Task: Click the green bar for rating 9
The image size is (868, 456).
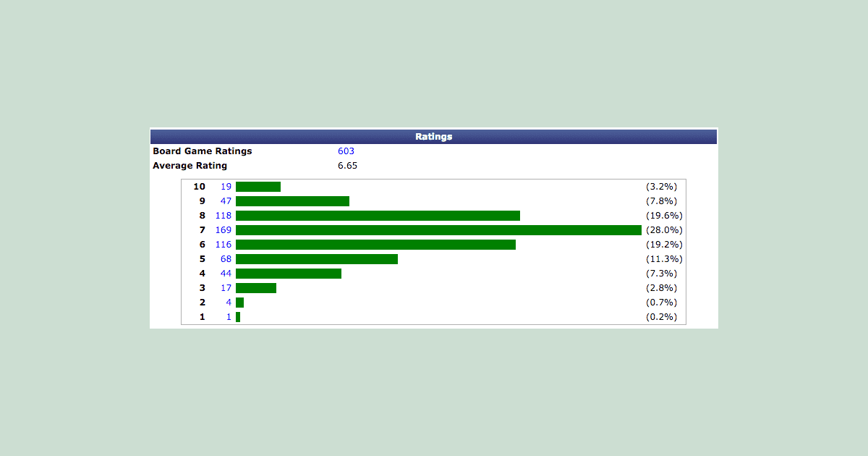Action: (x=292, y=201)
